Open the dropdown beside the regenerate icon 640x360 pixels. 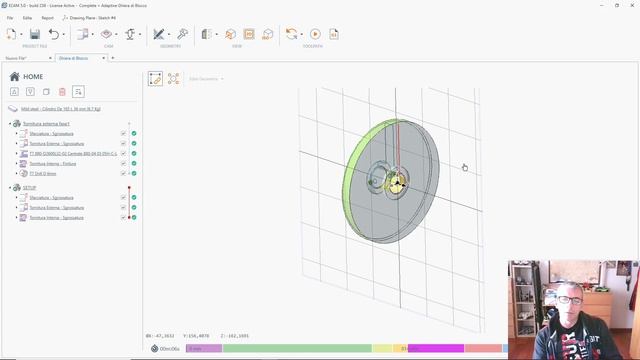pyautogui.click(x=302, y=34)
